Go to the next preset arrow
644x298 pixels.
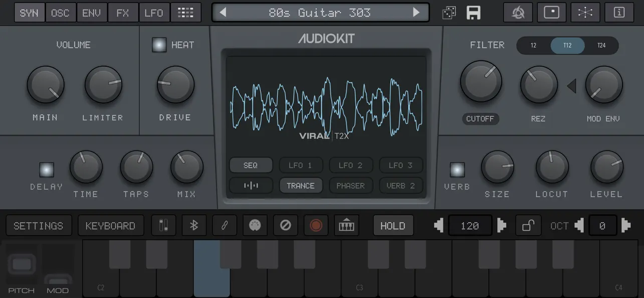(x=416, y=13)
